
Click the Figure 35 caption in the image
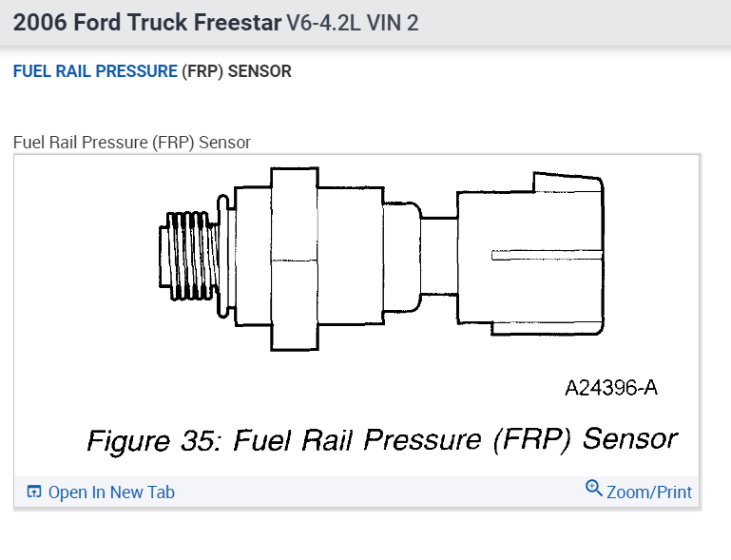point(380,441)
